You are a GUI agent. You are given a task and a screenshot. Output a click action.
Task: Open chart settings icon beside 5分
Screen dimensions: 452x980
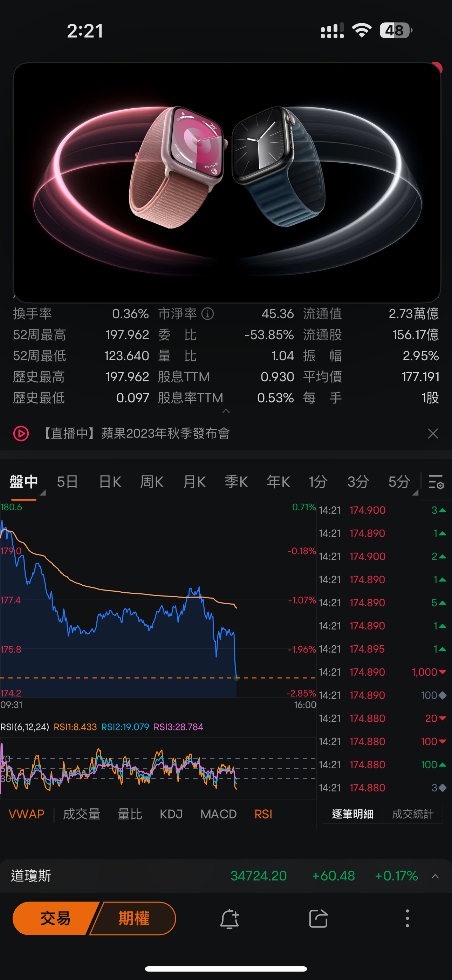(x=436, y=482)
